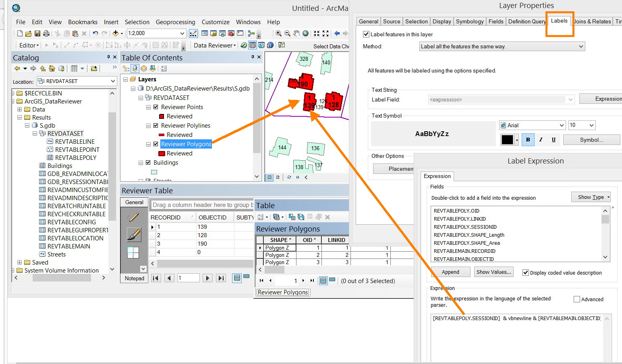Image resolution: width=622 pixels, height=364 pixels.
Task: Toggle Label features in this layer checkbox
Action: (x=366, y=34)
